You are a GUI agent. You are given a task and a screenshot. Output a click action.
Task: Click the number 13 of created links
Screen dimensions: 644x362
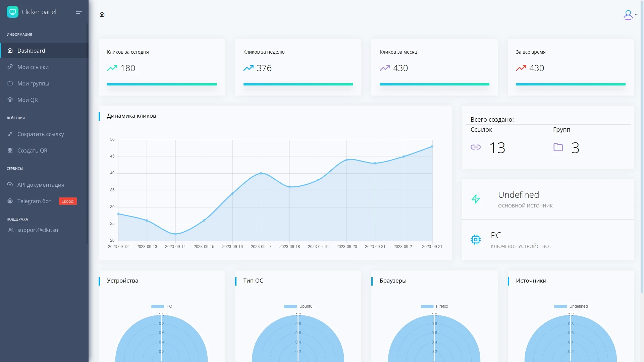(497, 148)
